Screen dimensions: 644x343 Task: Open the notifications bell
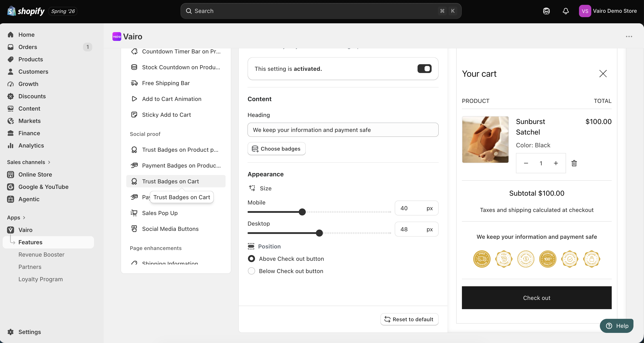click(566, 11)
